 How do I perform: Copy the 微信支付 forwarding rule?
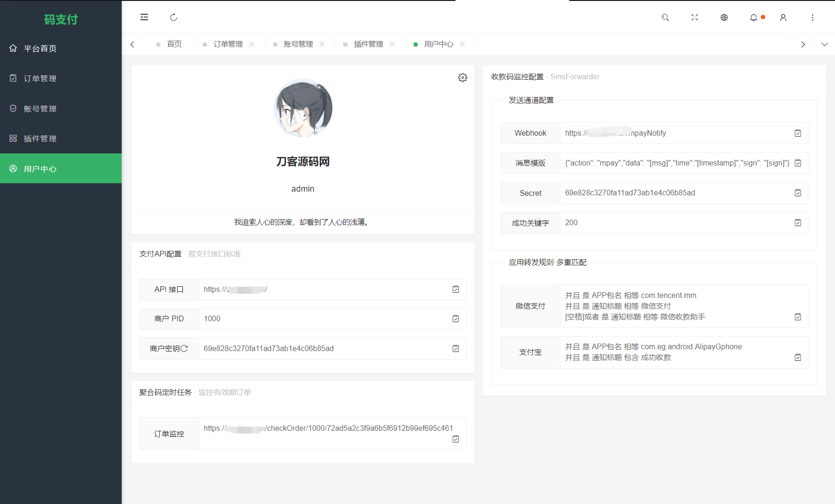tap(798, 317)
